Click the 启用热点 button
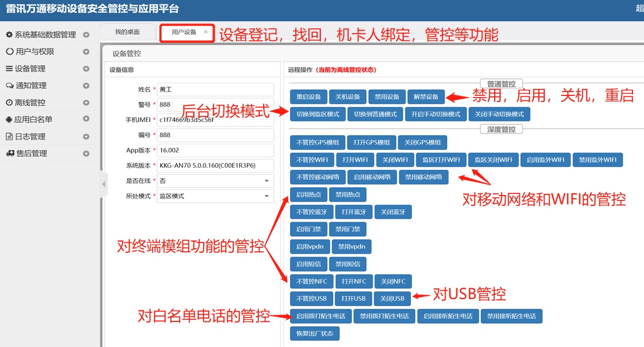Image resolution: width=644 pixels, height=347 pixels. (308, 194)
